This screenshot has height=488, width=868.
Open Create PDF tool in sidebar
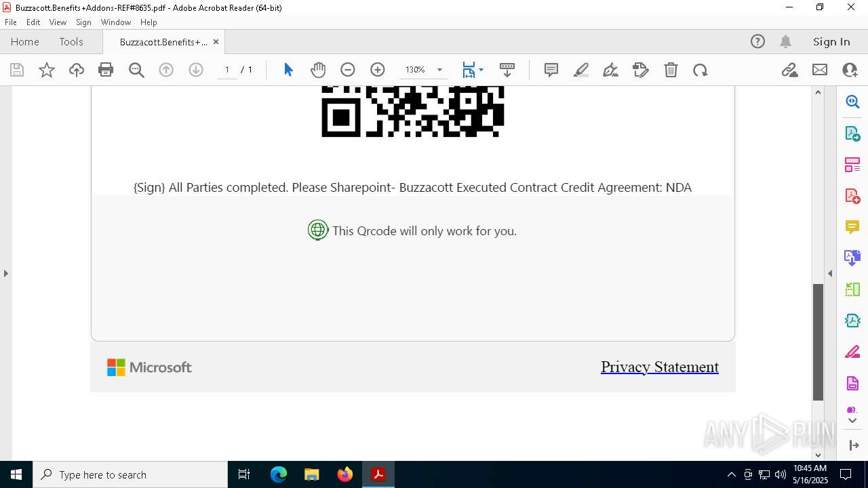(852, 196)
